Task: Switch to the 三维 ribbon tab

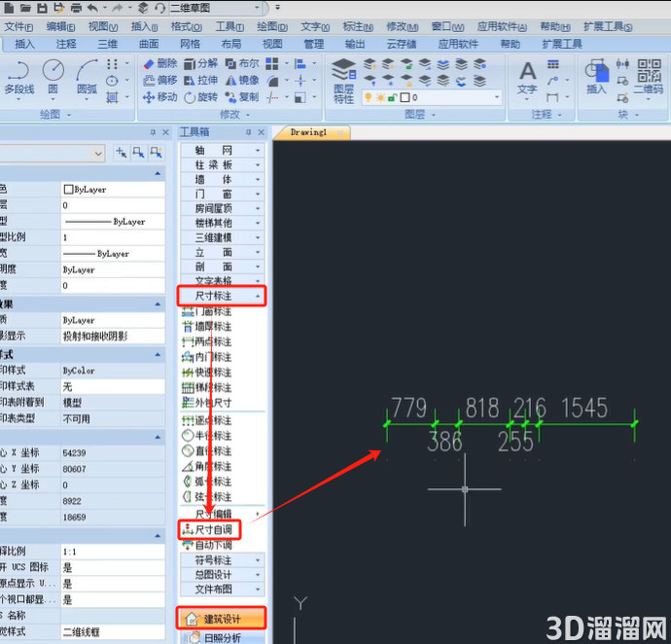Action: tap(107, 44)
